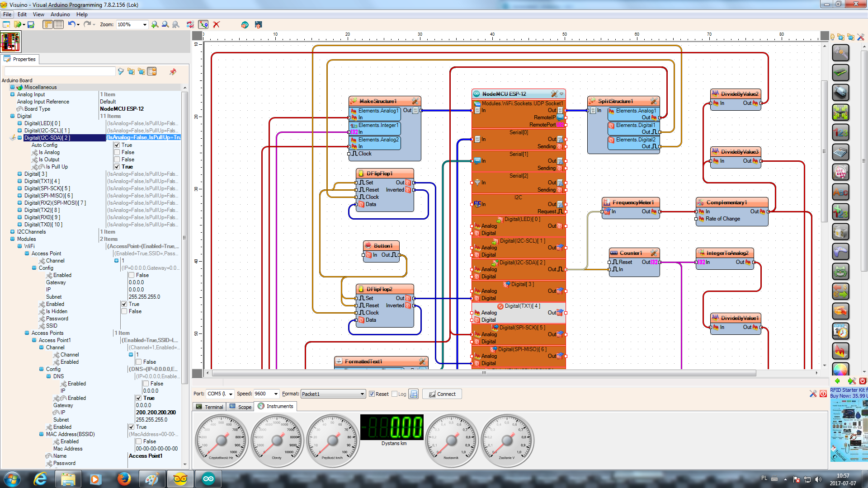Open the gamepad palette category
Viewport: 868px width, 488px height.
tap(840, 252)
